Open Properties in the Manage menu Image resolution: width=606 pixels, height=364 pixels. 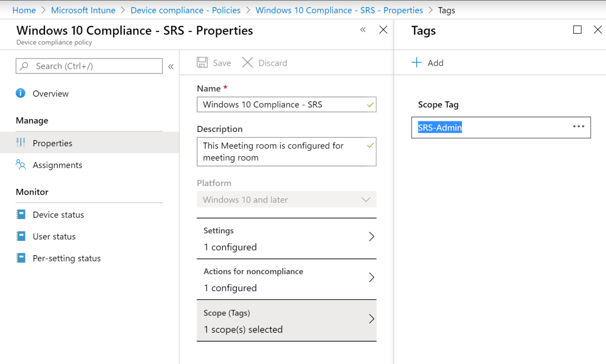point(52,143)
